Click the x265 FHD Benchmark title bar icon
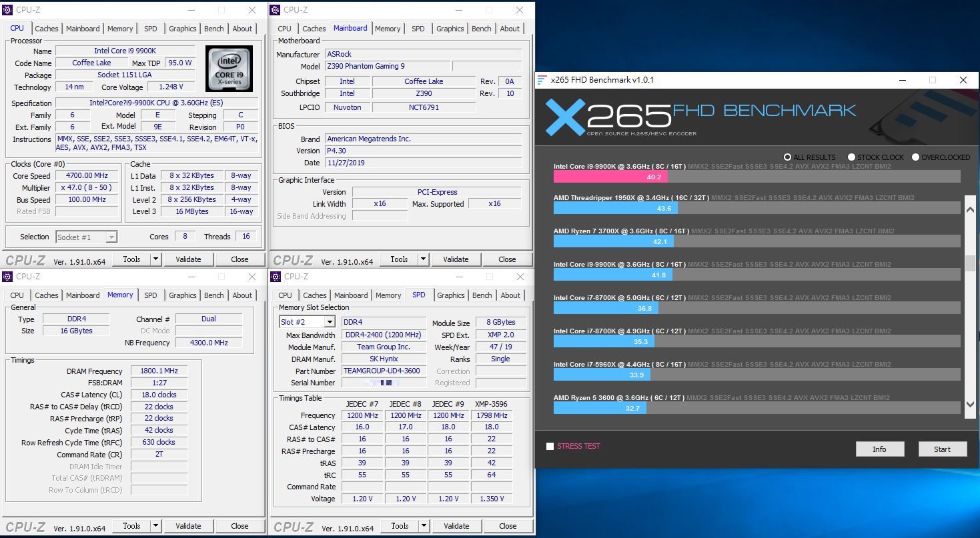The height and width of the screenshot is (538, 980). click(x=542, y=80)
